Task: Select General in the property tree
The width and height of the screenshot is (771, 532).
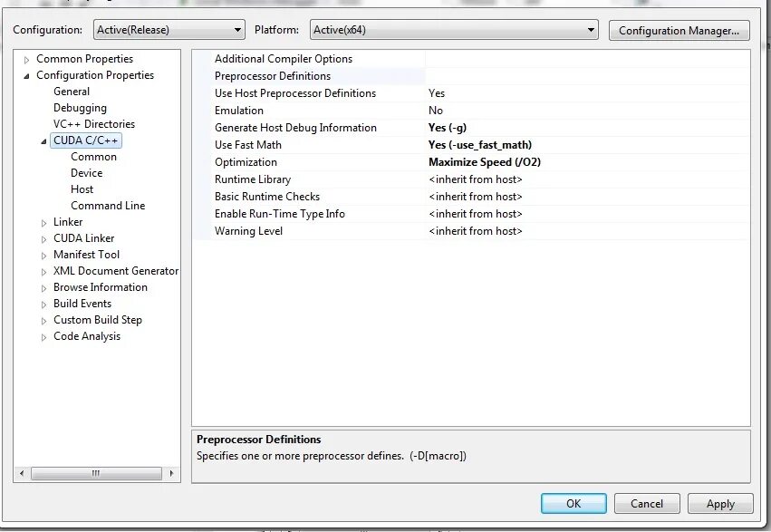Action: point(72,92)
